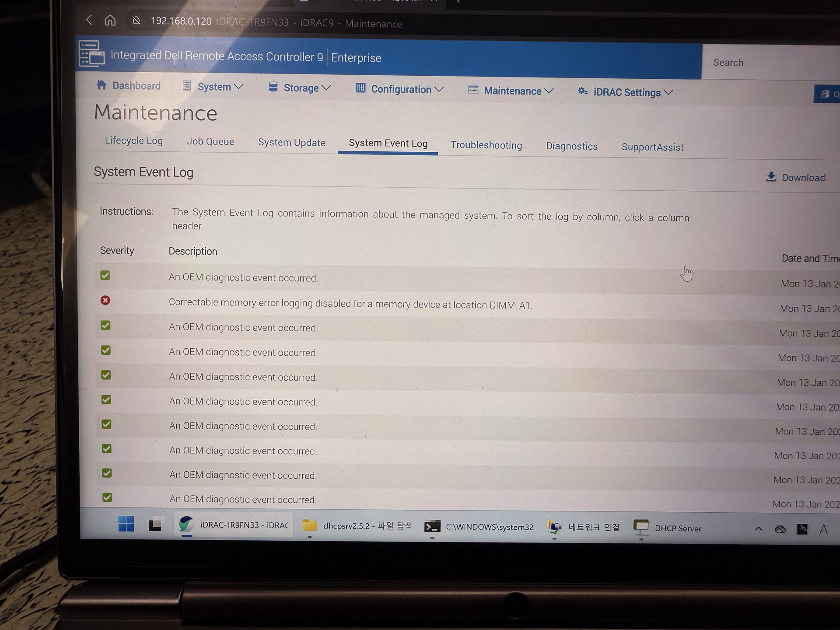Click the first green checkmark severity icon

tap(105, 275)
